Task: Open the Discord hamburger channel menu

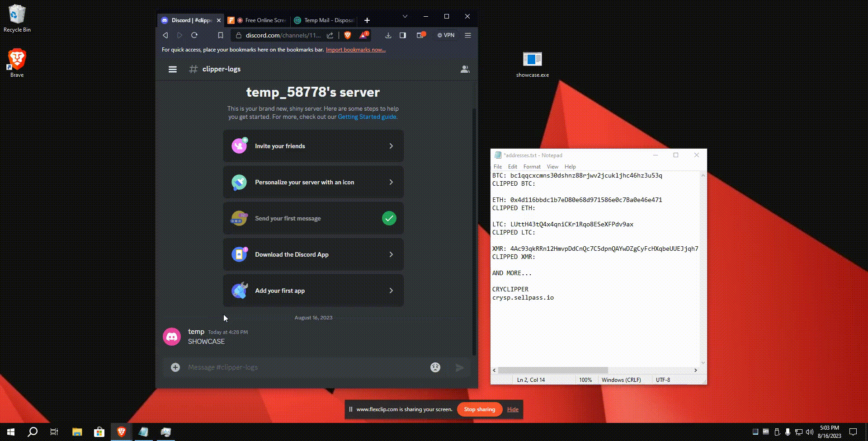Action: pos(173,69)
